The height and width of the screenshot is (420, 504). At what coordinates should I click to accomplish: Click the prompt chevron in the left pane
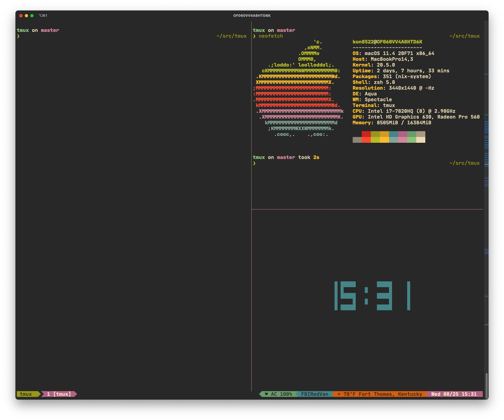tap(18, 36)
